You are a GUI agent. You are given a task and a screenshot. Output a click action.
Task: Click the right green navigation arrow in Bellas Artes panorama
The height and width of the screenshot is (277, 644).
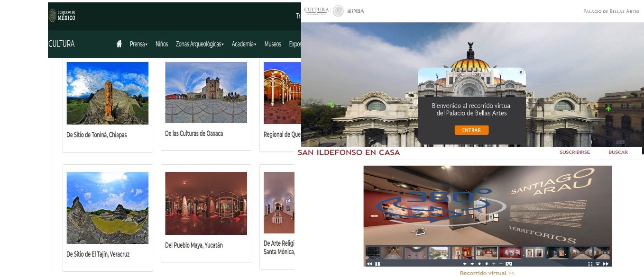[608, 109]
